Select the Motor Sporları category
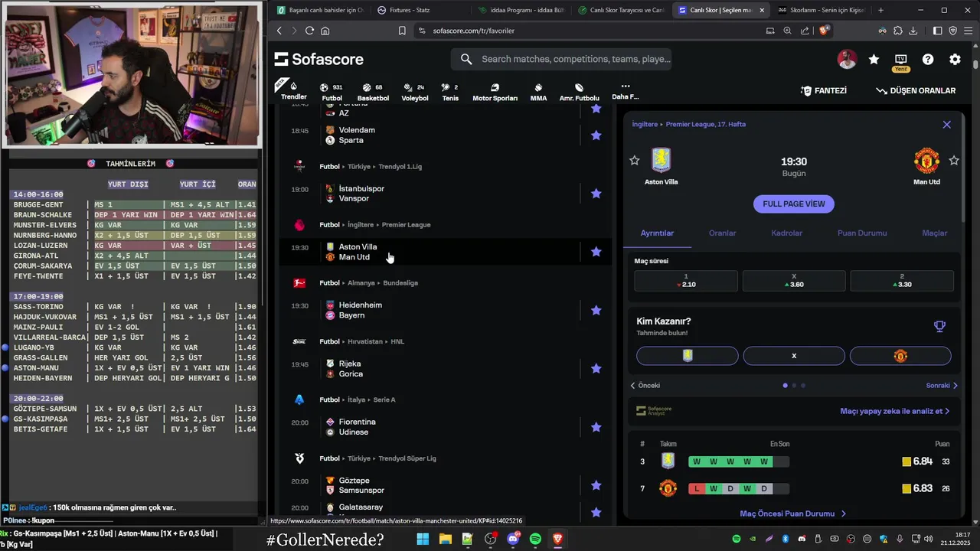The width and height of the screenshot is (980, 551). pos(495,92)
